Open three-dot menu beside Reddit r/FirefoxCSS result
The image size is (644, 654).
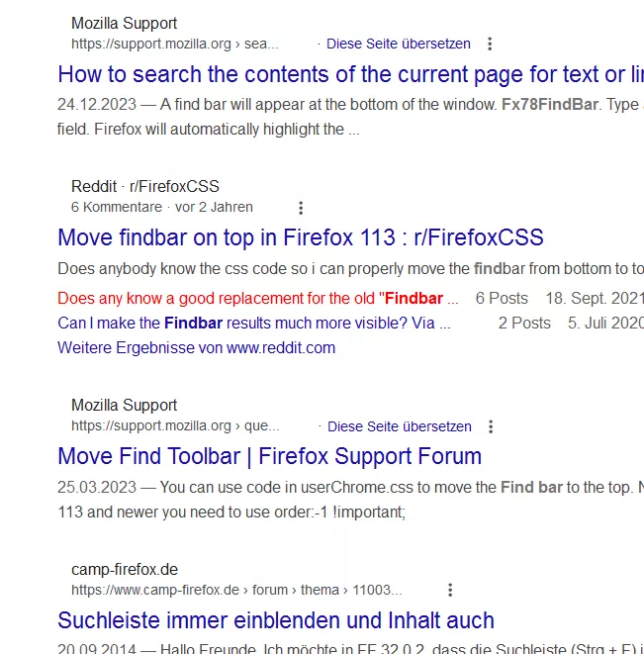tap(301, 208)
